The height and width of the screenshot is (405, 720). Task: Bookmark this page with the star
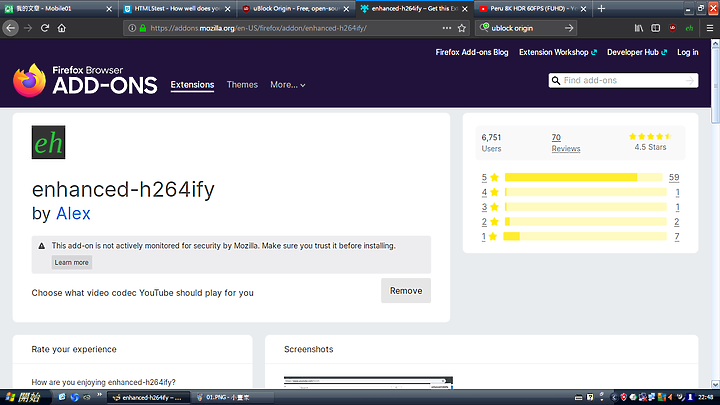click(x=462, y=28)
